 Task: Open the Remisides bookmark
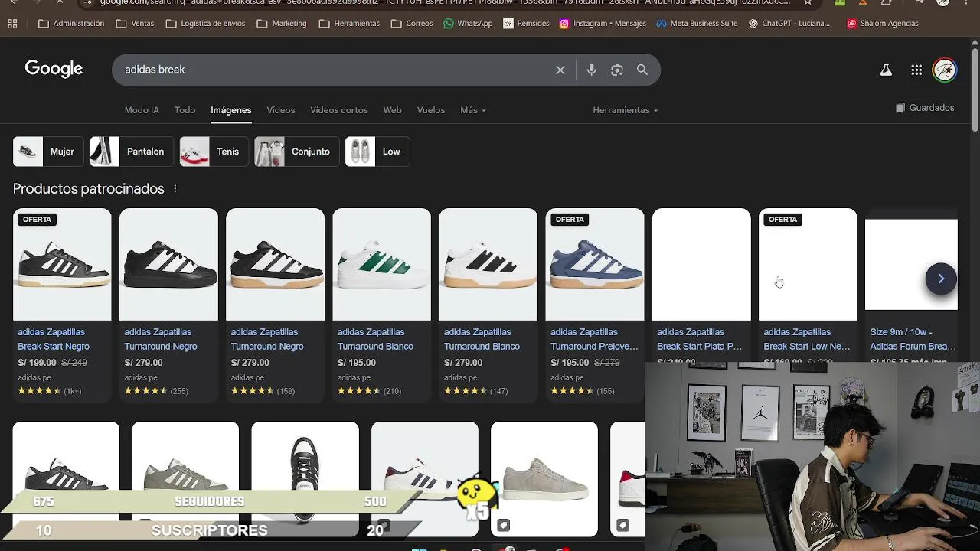click(526, 24)
